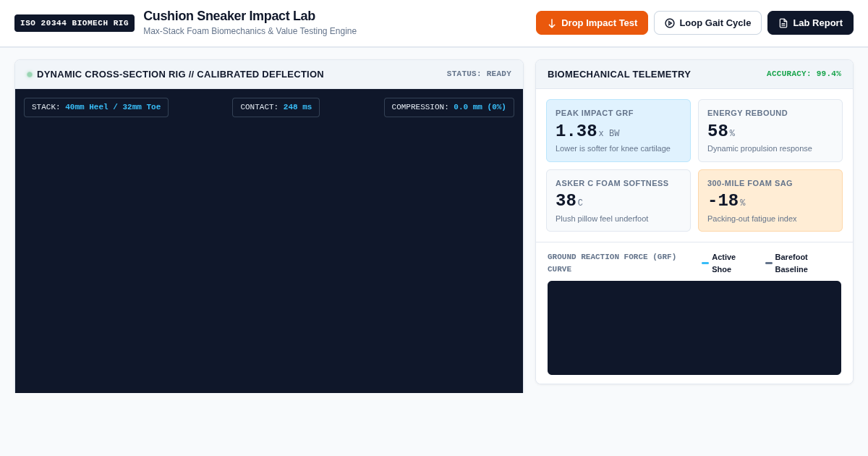The width and height of the screenshot is (868, 456).
Task: Click the ACCURACY: 99.4% indicator
Action: [804, 74]
